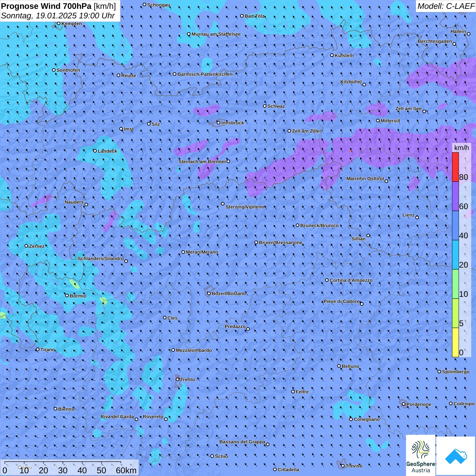Click the Schwaz city label
This screenshot has width=476, height=476.
(276, 106)
